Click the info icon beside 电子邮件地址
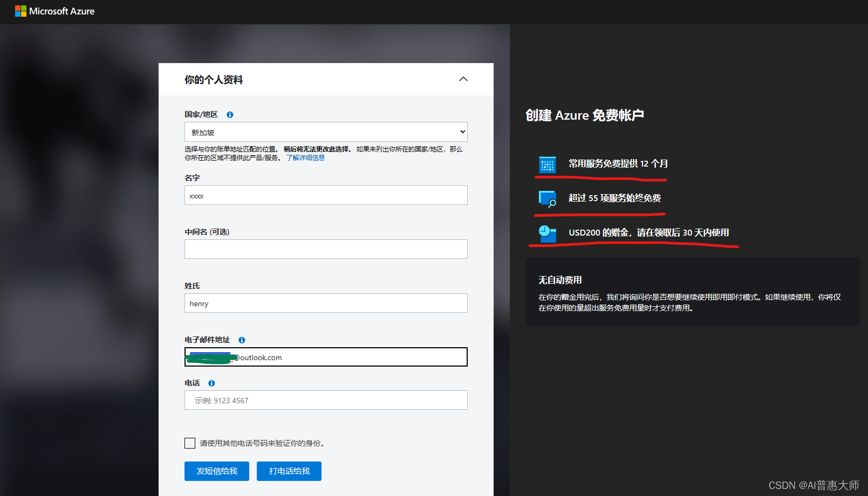Image resolution: width=868 pixels, height=496 pixels. pyautogui.click(x=242, y=340)
